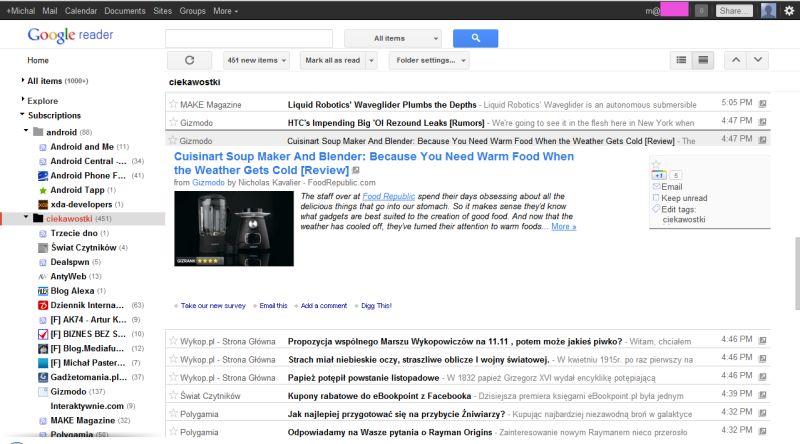The image size is (800, 444).
Task: Click the +1 button on Cuisinart article
Action: [659, 175]
